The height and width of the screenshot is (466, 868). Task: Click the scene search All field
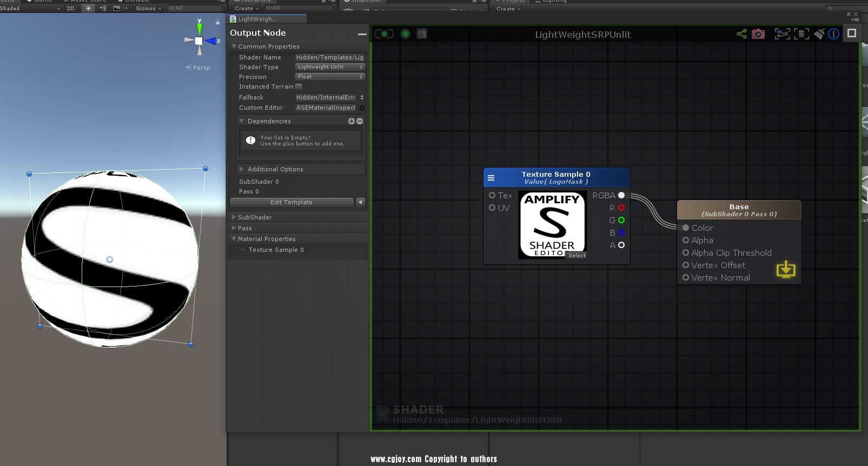195,8
